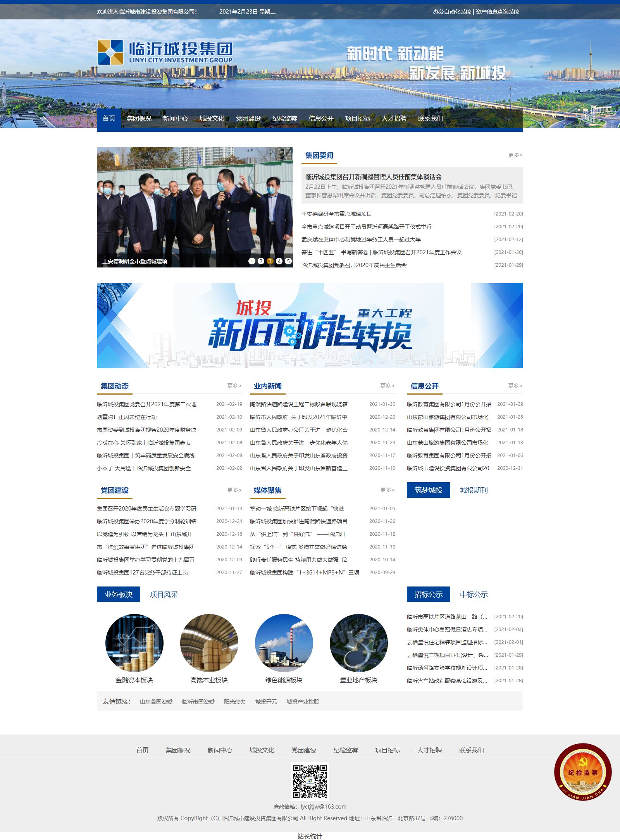
Task: Open the 办公自动化系统 link at top
Action: 452,12
